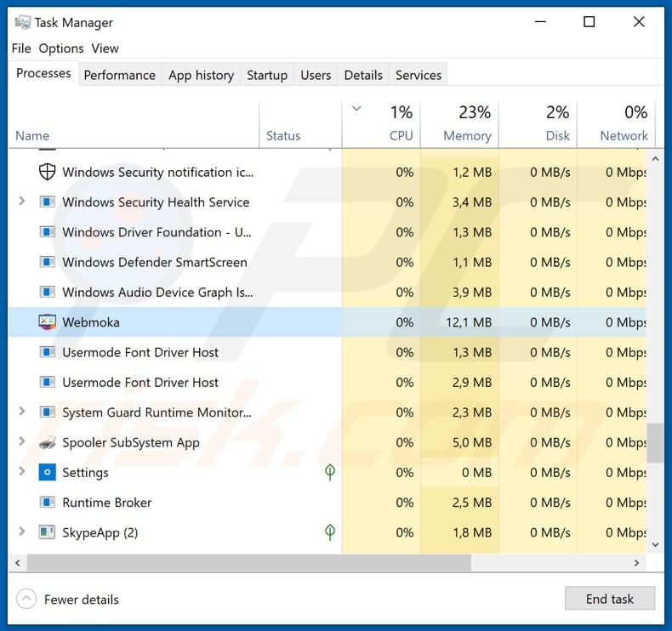
Task: Expand the System Guard Runtime Monitor group
Action: [x=22, y=412]
